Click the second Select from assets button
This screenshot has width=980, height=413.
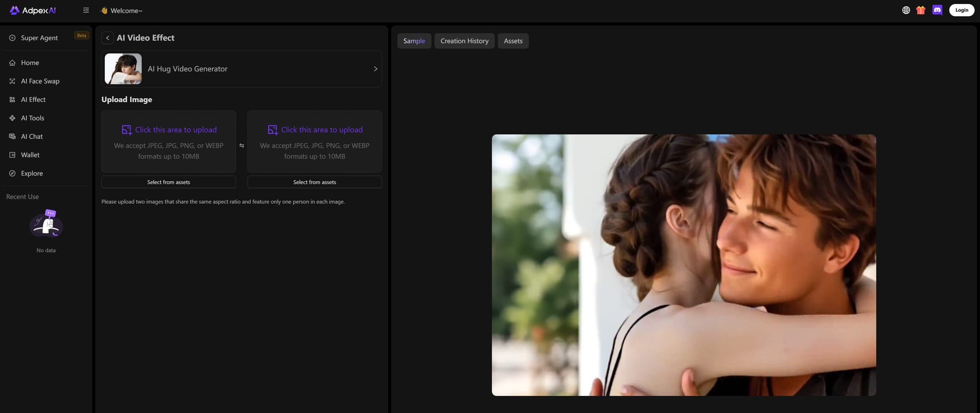point(315,182)
